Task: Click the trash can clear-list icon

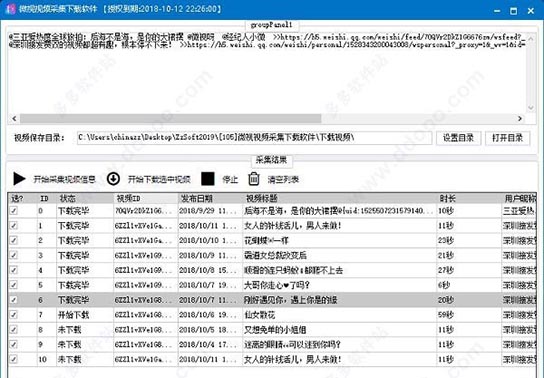Action: (x=254, y=179)
